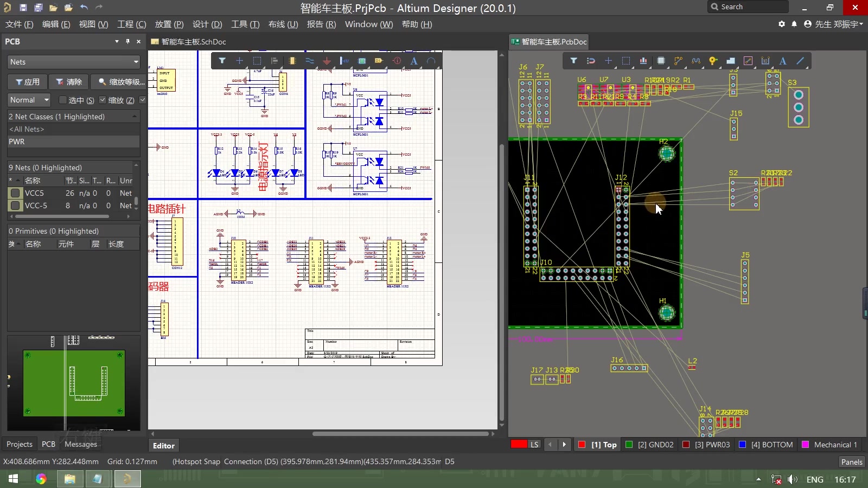Click the Search input field
The image size is (868, 488).
tap(748, 7)
